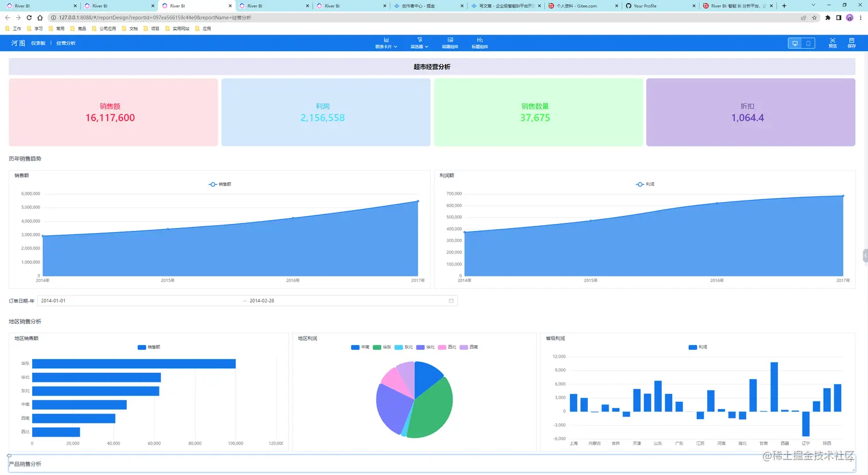The image size is (868, 475).
Task: Switch to mobile layout view
Action: tap(808, 43)
